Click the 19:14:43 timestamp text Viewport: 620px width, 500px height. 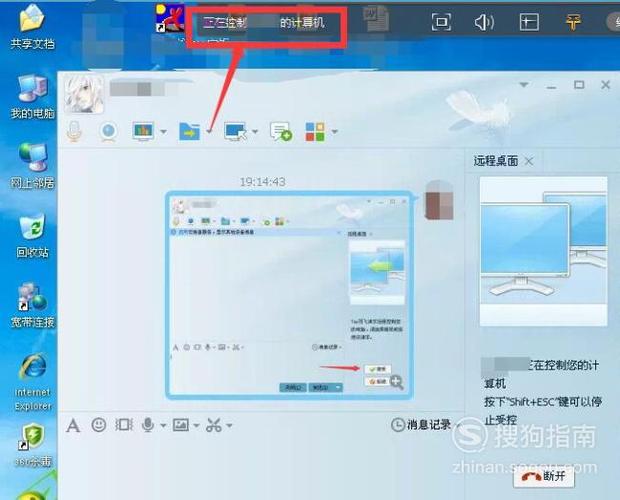[x=263, y=182]
